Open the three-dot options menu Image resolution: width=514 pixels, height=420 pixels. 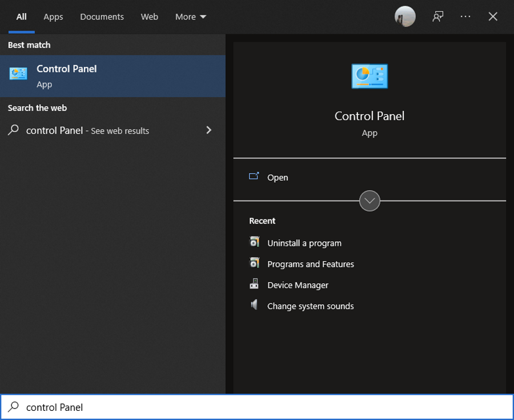(x=465, y=17)
